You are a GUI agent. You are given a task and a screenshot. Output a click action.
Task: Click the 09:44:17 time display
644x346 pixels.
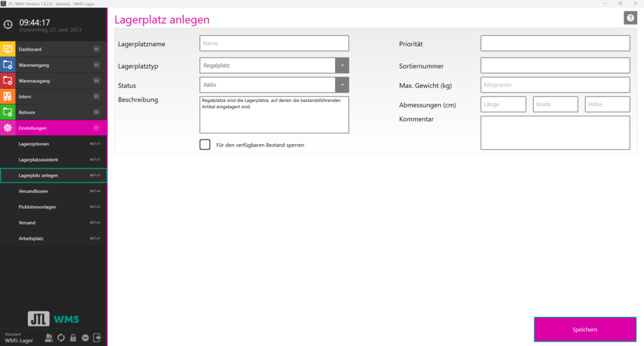point(35,23)
